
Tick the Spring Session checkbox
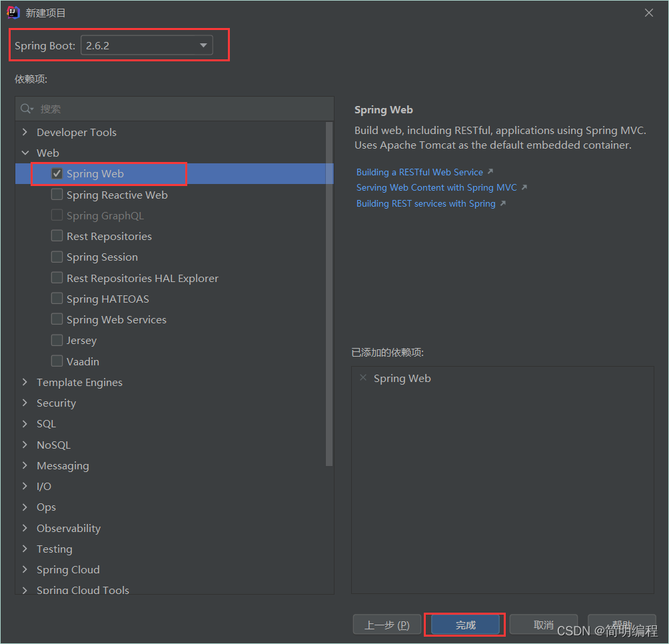pos(57,257)
